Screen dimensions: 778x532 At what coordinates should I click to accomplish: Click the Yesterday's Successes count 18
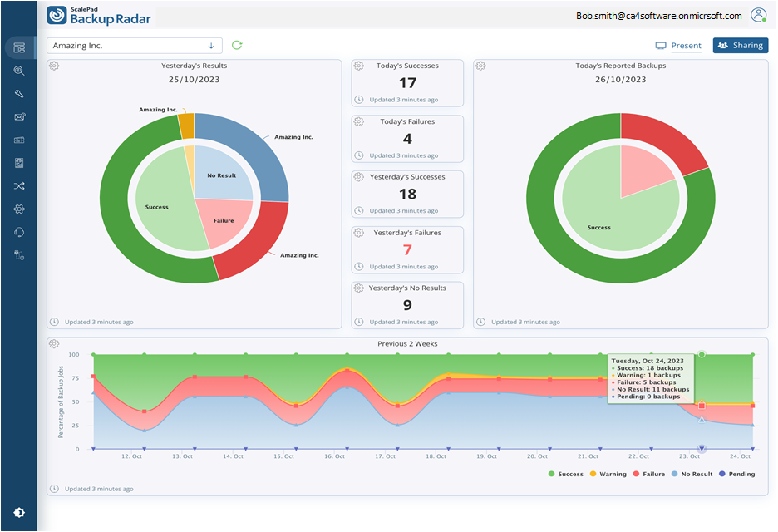(407, 194)
